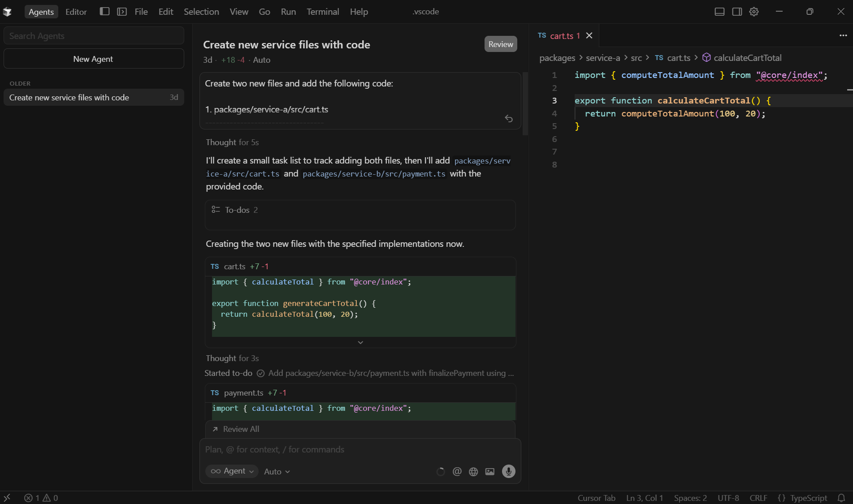
Task: Open the Agent mode dropdown
Action: pyautogui.click(x=232, y=471)
